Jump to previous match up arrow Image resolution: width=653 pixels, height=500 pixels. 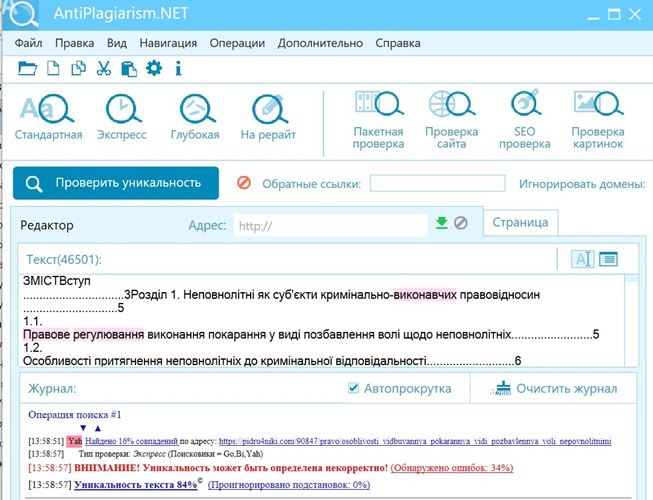pos(98,428)
